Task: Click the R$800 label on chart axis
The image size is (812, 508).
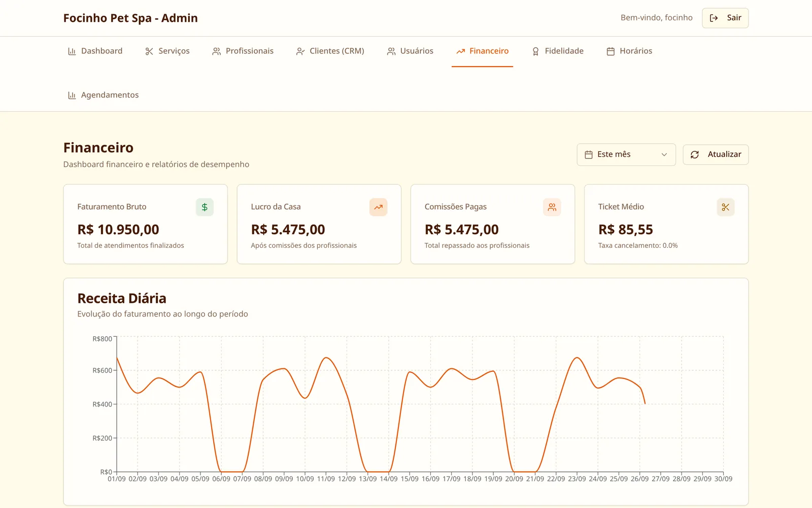Action: (x=102, y=339)
